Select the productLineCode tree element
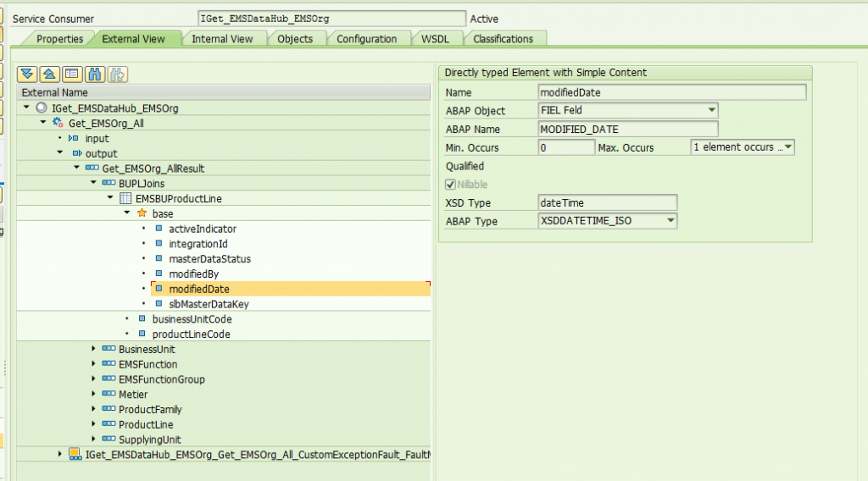Screen dimensions: 868x481 [191, 334]
